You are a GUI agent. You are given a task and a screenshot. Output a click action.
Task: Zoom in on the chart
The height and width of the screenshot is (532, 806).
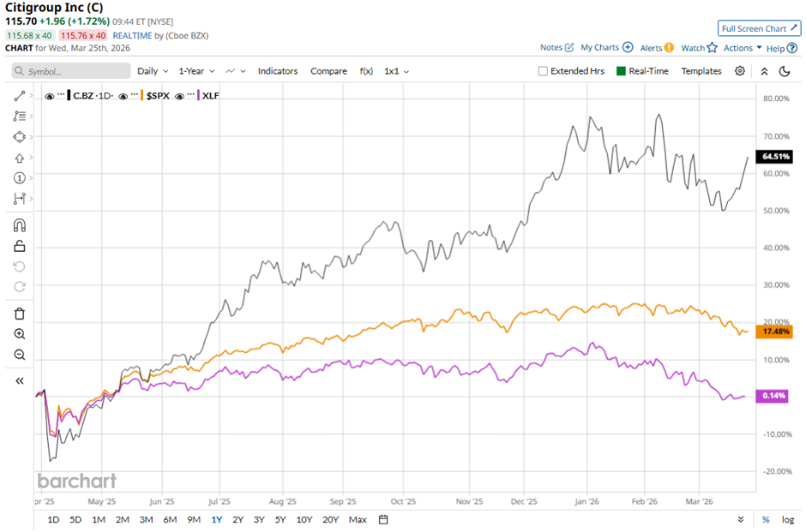click(x=20, y=334)
